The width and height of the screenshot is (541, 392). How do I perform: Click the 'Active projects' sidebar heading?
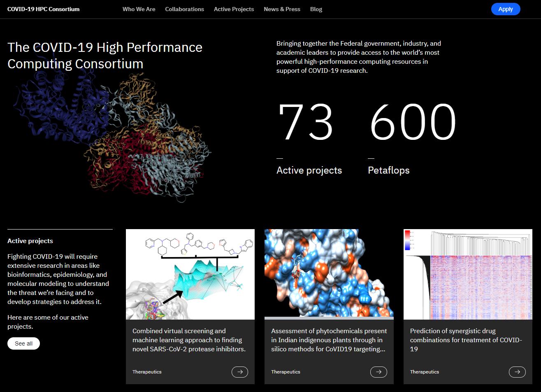tap(30, 241)
